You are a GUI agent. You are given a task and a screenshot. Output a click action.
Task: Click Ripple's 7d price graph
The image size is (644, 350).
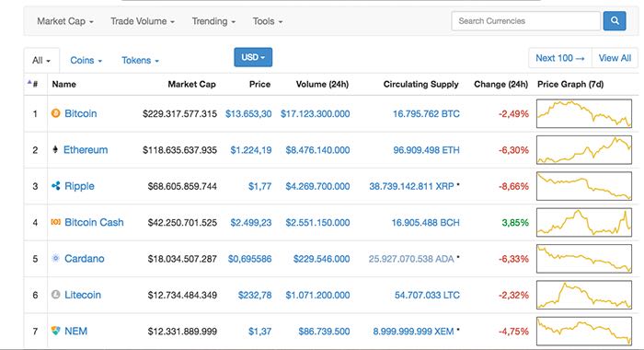click(584, 186)
